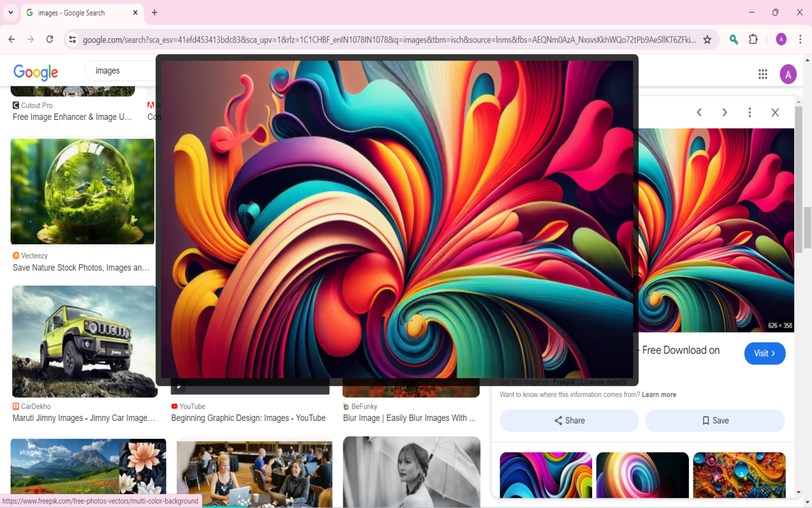The image size is (812, 508).
Task: Close the images - Google Search tab
Action: click(x=135, y=13)
